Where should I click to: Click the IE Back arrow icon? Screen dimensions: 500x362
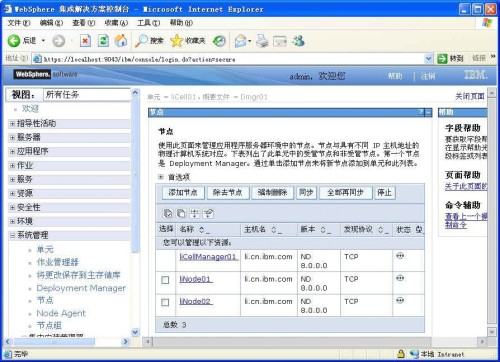(14, 41)
